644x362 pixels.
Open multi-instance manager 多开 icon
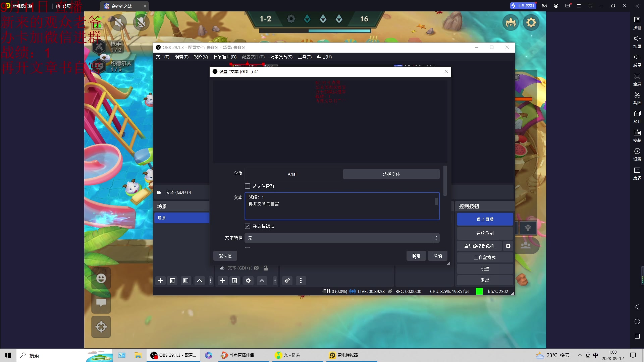click(637, 117)
